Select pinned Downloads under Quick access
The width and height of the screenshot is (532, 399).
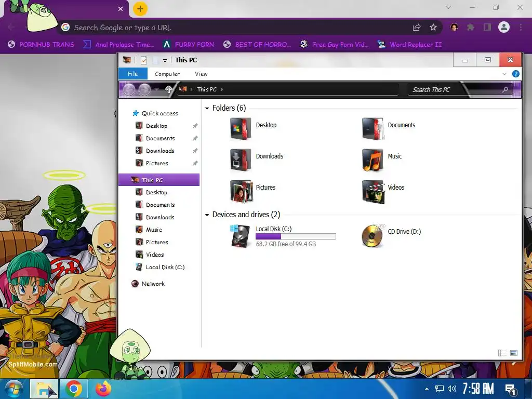tap(160, 151)
